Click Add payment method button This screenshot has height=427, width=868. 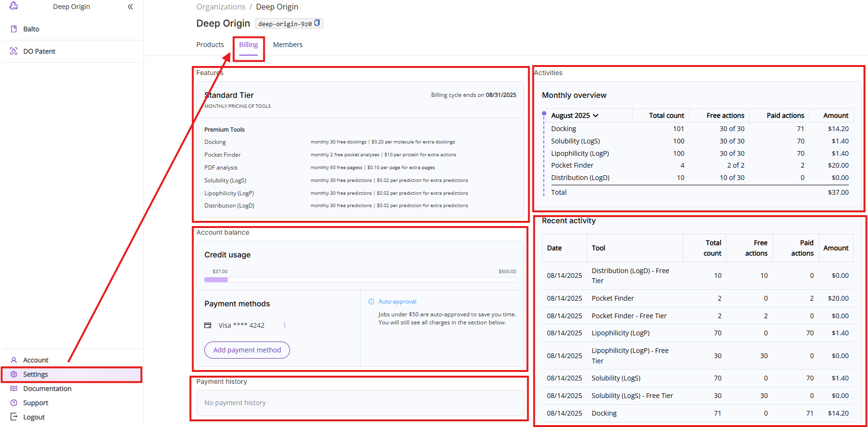coord(247,350)
